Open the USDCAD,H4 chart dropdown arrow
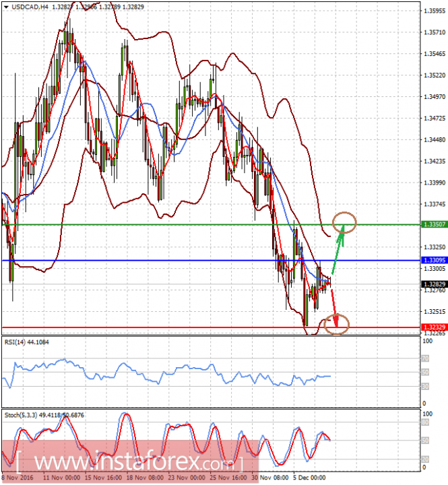 pyautogui.click(x=6, y=7)
